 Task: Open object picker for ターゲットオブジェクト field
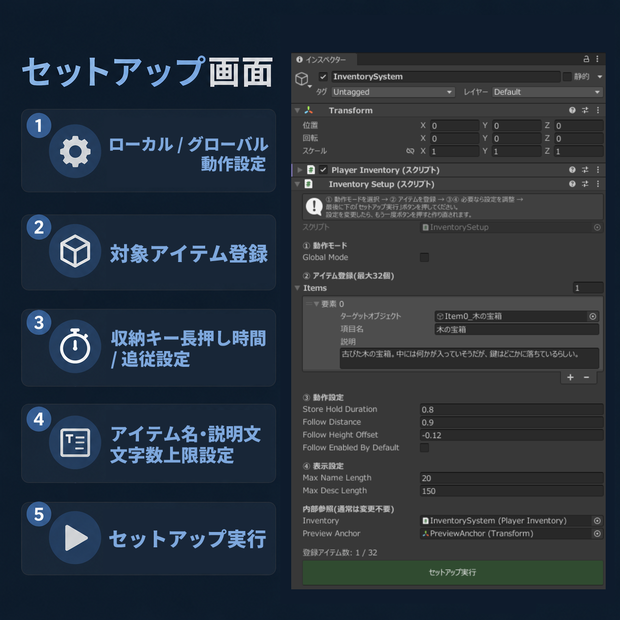(x=592, y=316)
